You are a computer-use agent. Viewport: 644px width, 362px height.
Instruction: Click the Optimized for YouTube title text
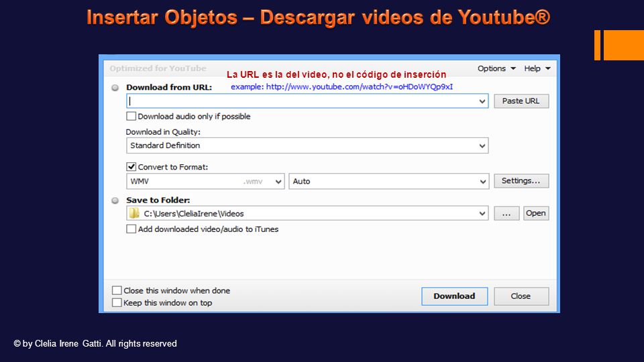[x=158, y=68]
